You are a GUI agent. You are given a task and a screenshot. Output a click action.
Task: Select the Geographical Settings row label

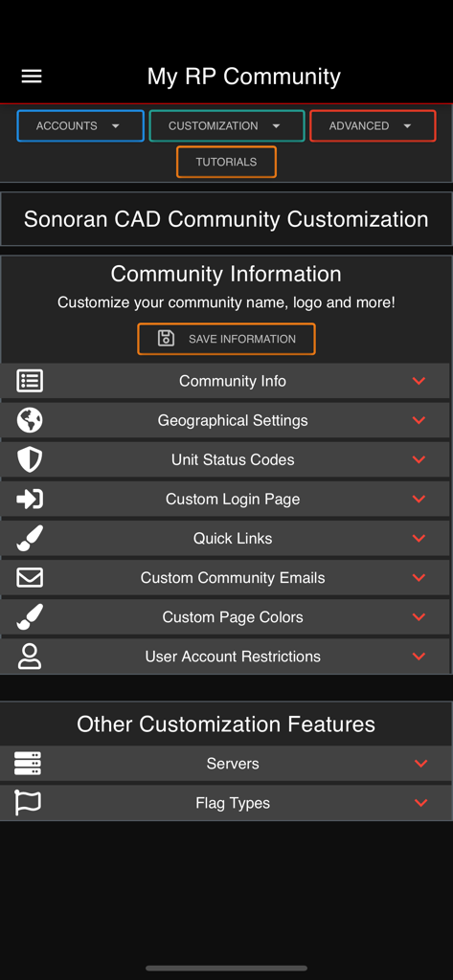[233, 420]
